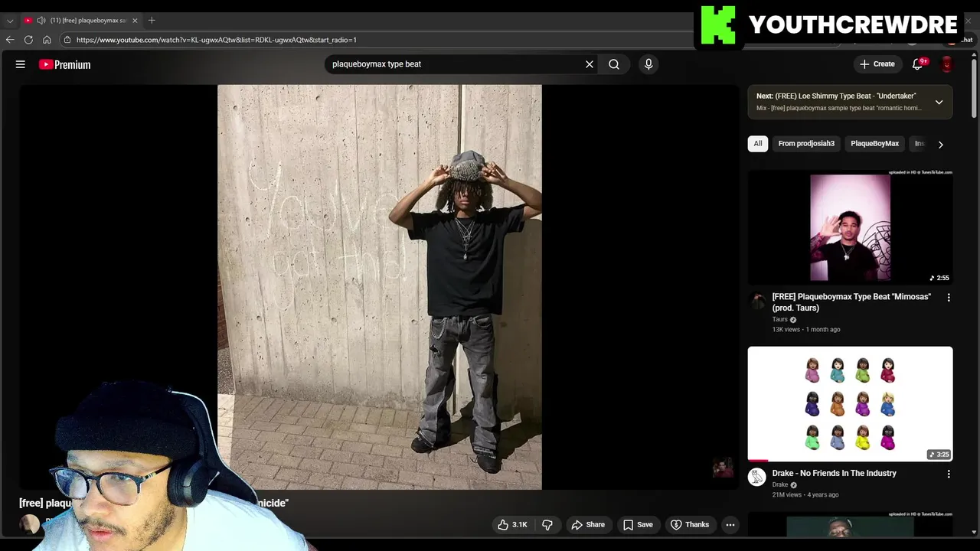Clear the search box text

pyautogui.click(x=590, y=64)
